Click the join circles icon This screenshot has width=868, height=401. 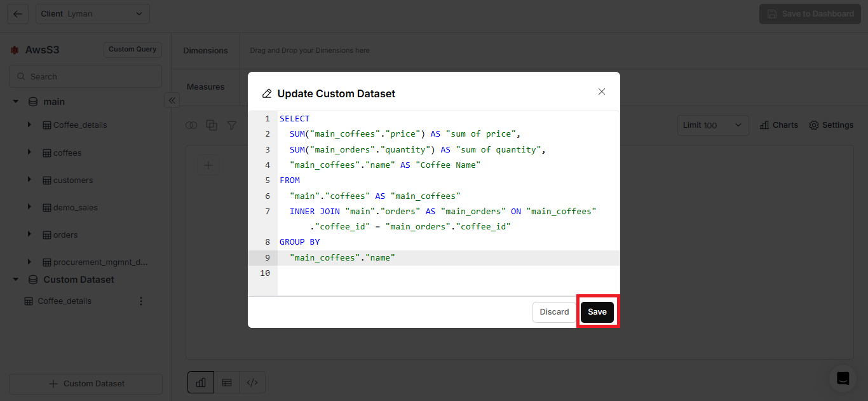coord(191,126)
